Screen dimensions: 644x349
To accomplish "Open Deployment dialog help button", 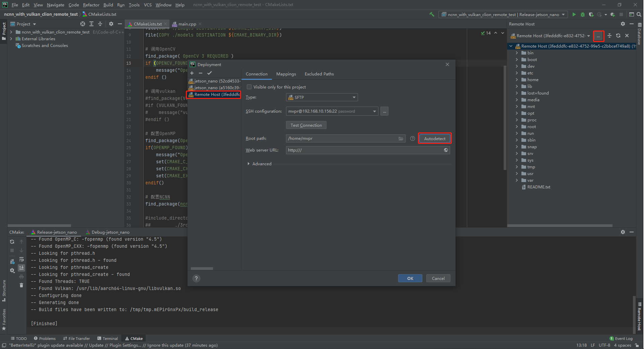I will click(197, 278).
